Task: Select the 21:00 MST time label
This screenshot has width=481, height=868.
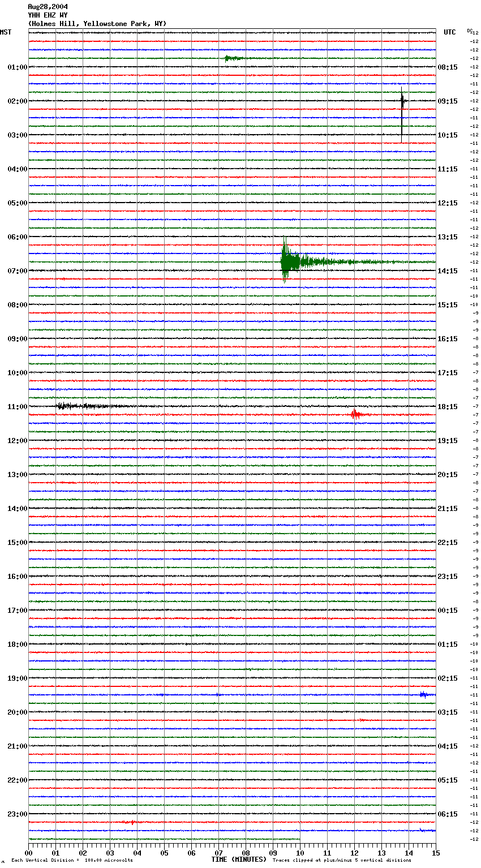Action: 18,746
